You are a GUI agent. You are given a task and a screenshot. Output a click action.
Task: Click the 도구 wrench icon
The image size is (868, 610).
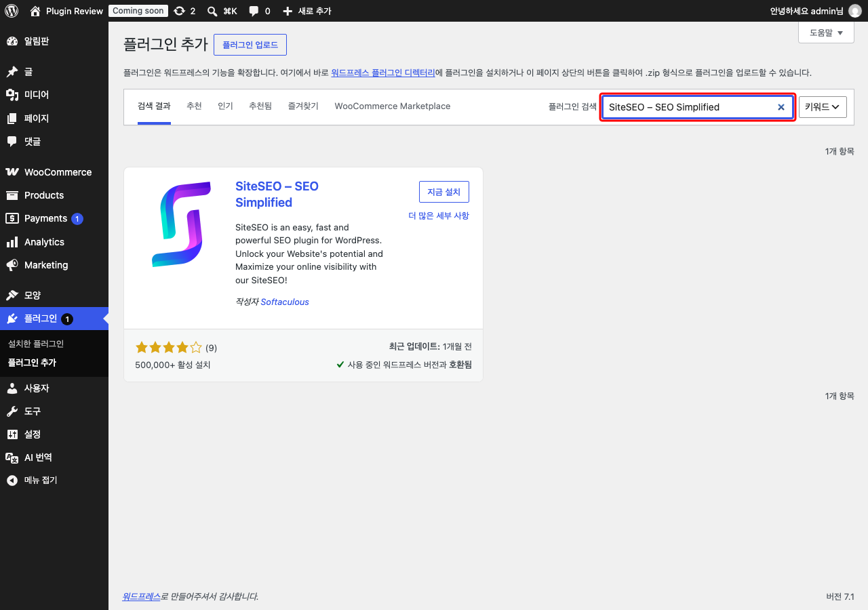pyautogui.click(x=12, y=411)
